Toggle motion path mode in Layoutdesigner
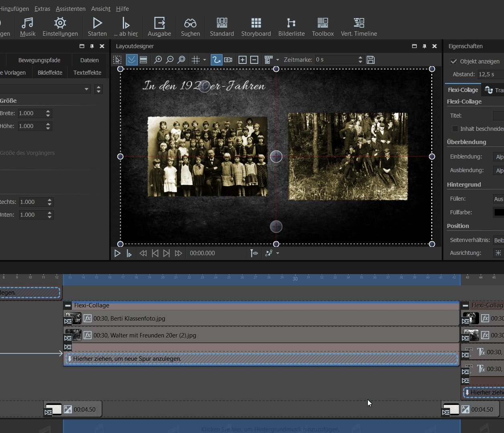The image size is (504, 433). [216, 60]
